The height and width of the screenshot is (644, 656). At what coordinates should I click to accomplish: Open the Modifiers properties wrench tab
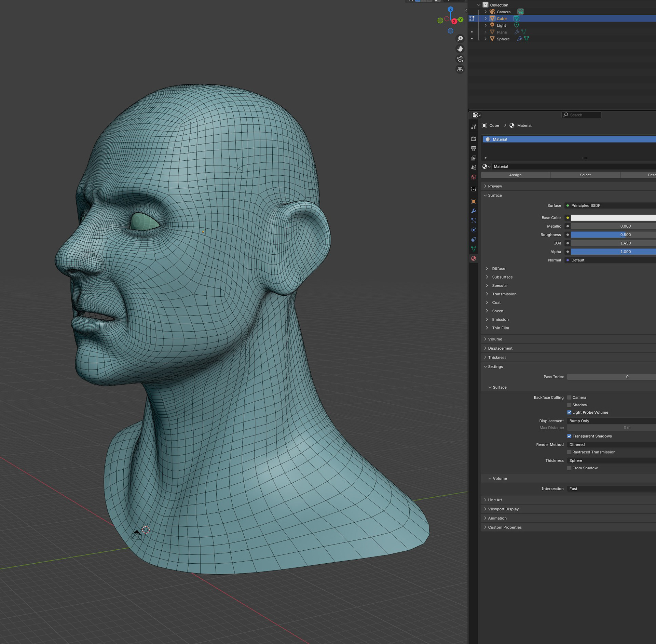(x=474, y=211)
